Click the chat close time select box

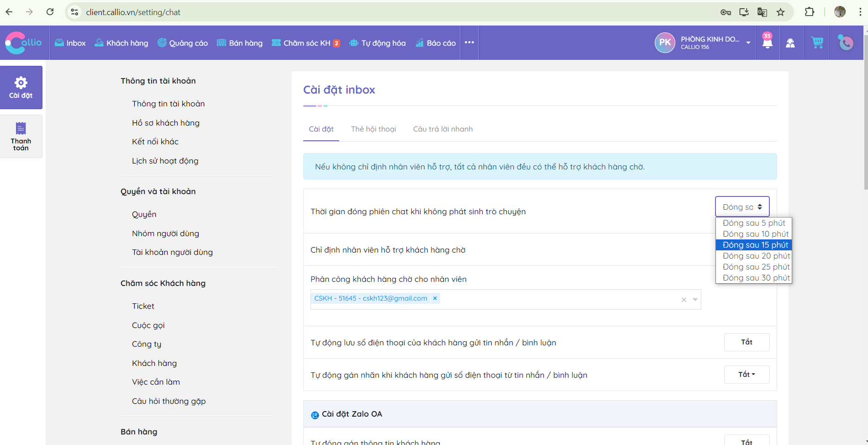tap(742, 207)
